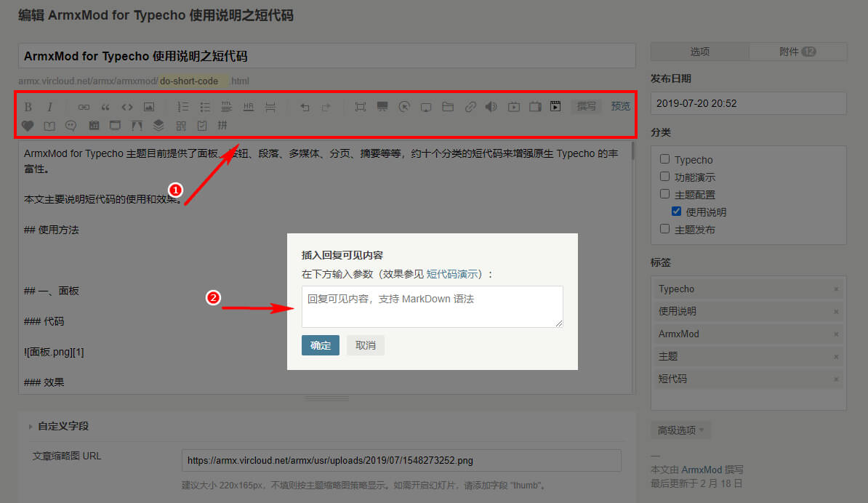Confirm dialog with 确定 button
Viewport: 868px width, 503px height.
321,345
